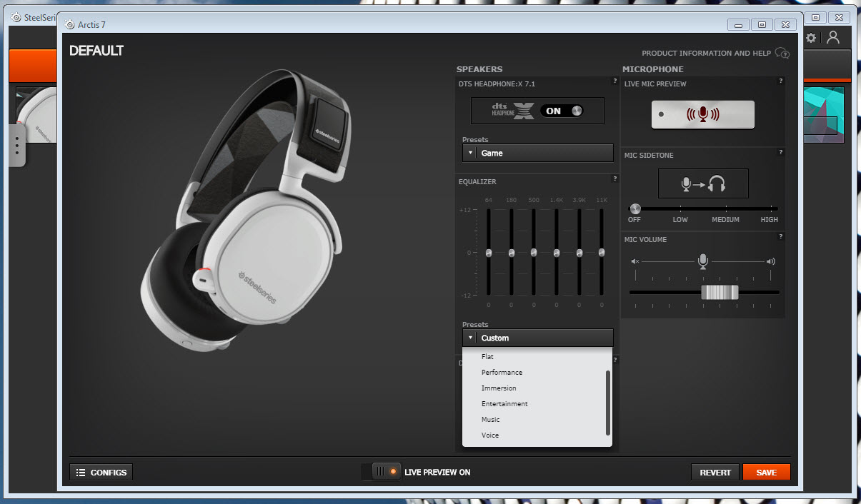861x504 pixels.
Task: Toggle DTS Headphone:X ON switch
Action: tap(562, 111)
